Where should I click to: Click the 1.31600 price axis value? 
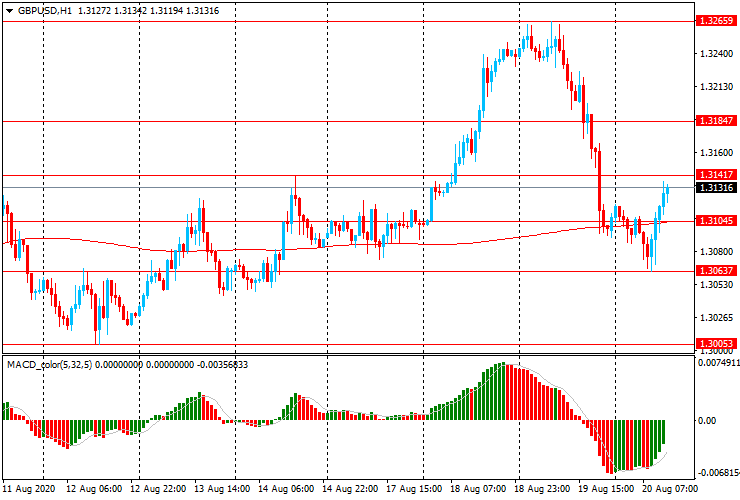click(716, 153)
